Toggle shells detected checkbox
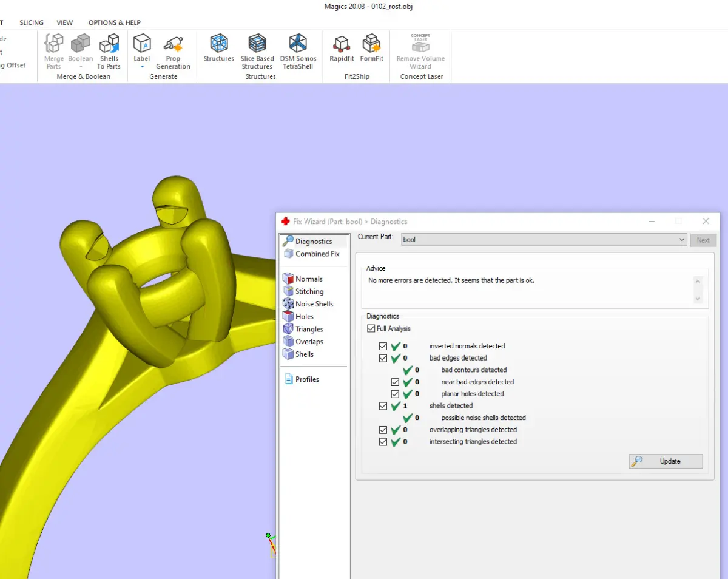This screenshot has height=579, width=728. click(383, 406)
